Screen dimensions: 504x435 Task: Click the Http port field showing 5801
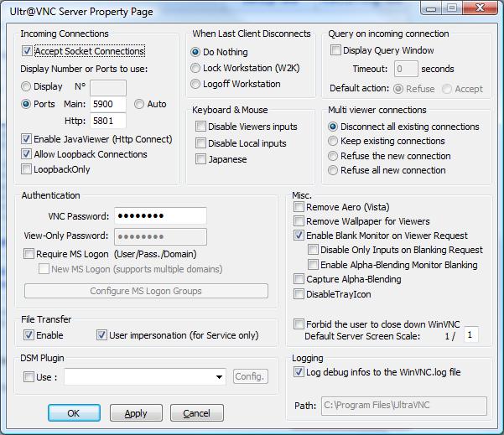pyautogui.click(x=108, y=121)
